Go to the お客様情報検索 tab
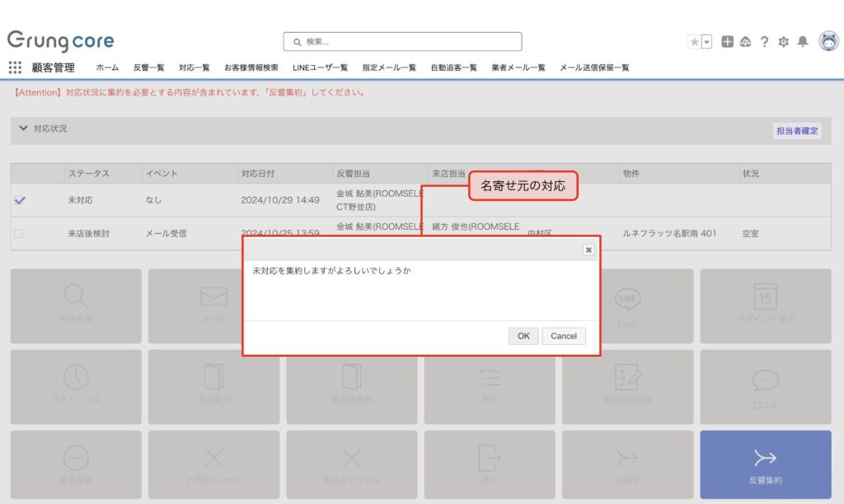The image size is (844, 504). click(251, 68)
